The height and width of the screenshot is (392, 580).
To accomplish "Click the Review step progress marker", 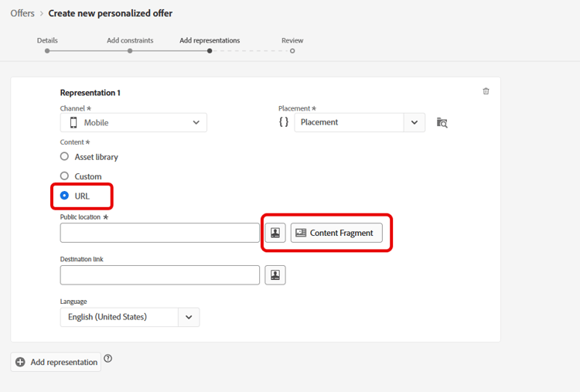I will (x=292, y=50).
